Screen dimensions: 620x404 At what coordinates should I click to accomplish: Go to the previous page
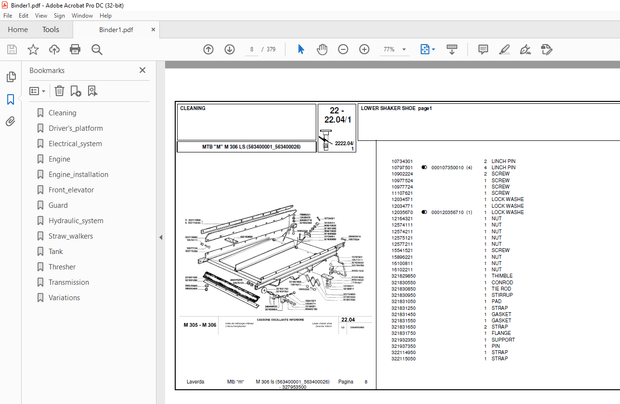coord(208,49)
